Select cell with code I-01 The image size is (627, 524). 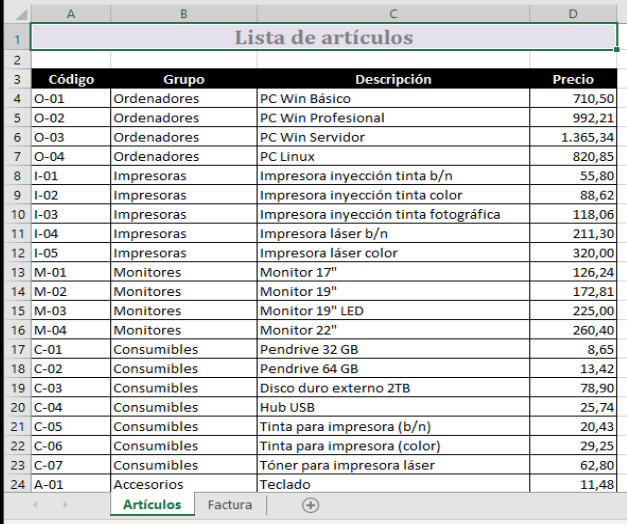tap(71, 176)
